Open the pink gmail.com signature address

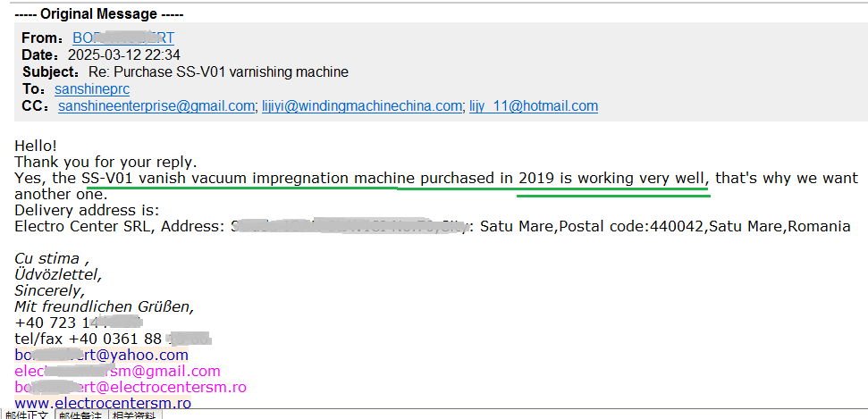[117, 371]
